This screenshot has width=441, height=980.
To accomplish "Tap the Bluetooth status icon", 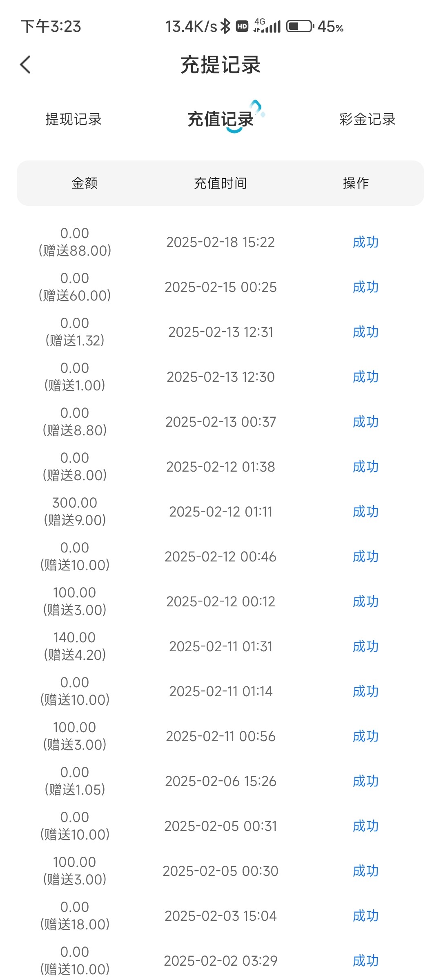I will (225, 27).
